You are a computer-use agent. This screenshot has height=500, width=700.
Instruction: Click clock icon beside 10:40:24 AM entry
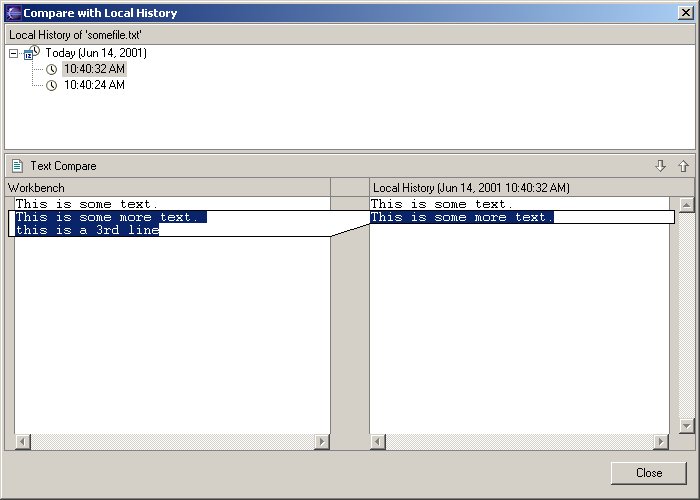point(52,86)
